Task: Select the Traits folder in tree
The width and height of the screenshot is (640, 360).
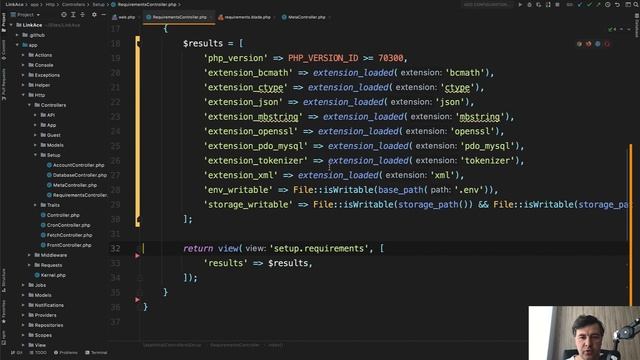Action: point(51,205)
